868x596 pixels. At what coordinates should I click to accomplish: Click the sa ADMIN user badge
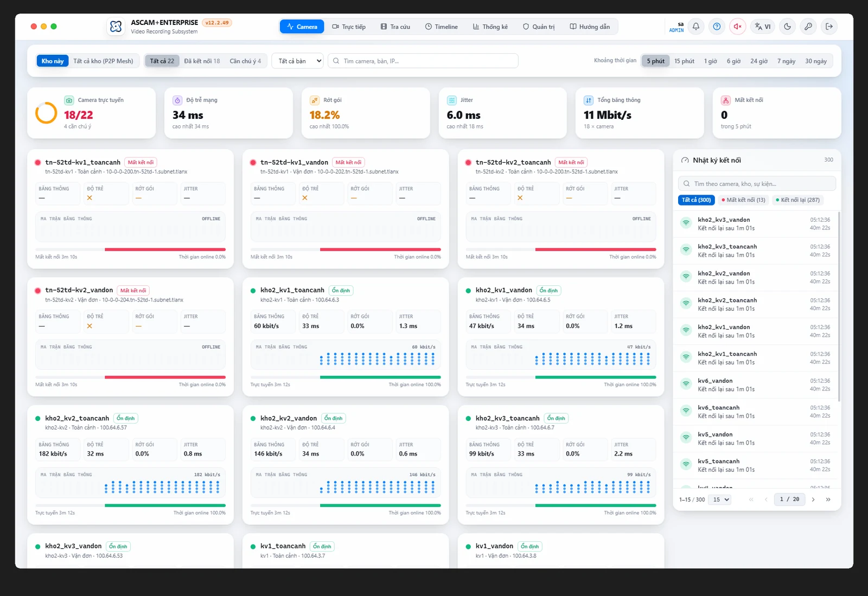(x=676, y=27)
